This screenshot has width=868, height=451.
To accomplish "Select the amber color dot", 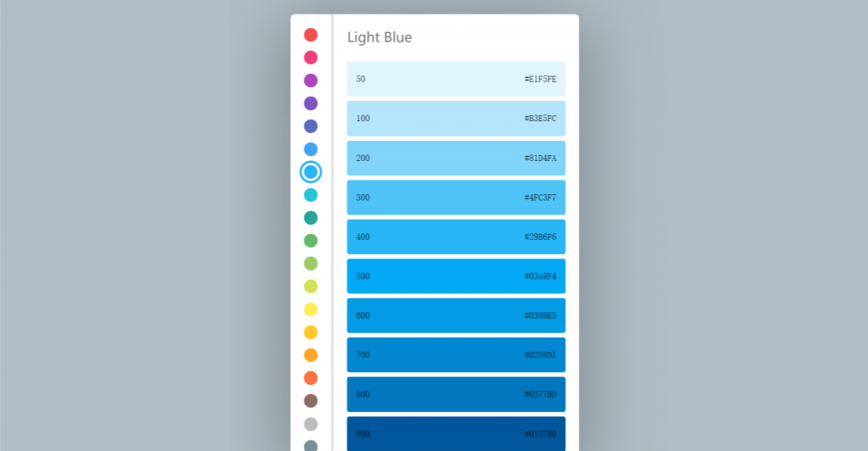I will click(x=311, y=332).
